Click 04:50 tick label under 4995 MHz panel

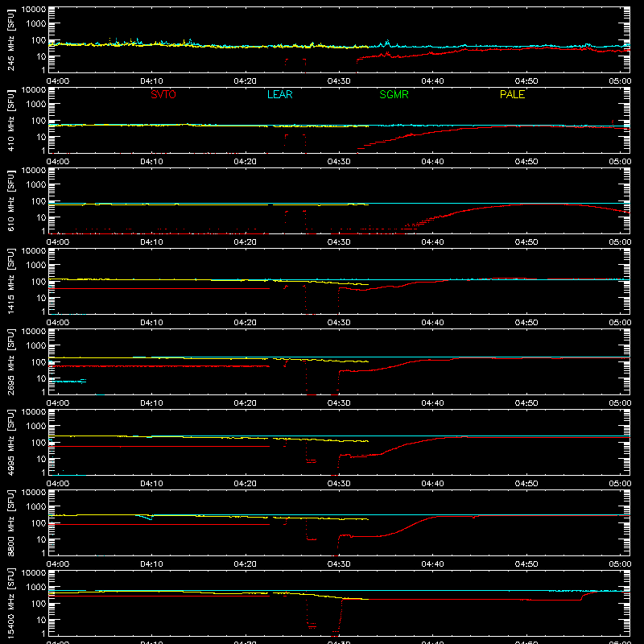pyautogui.click(x=526, y=484)
